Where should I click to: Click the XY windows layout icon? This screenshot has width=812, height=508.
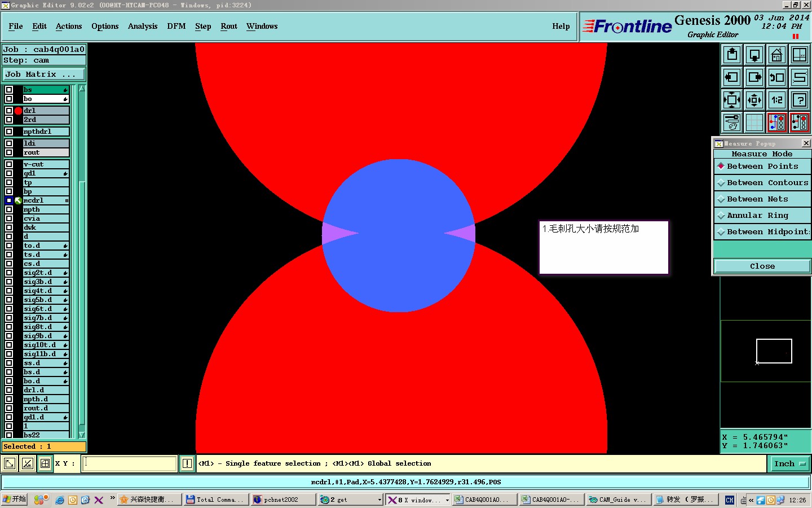[800, 55]
